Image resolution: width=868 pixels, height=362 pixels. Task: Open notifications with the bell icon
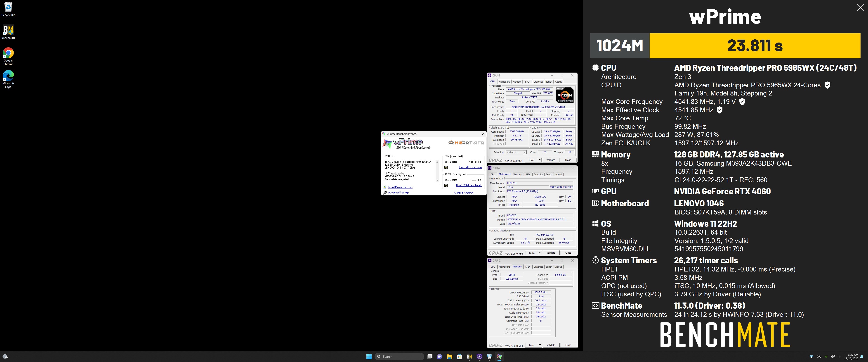[x=862, y=357]
